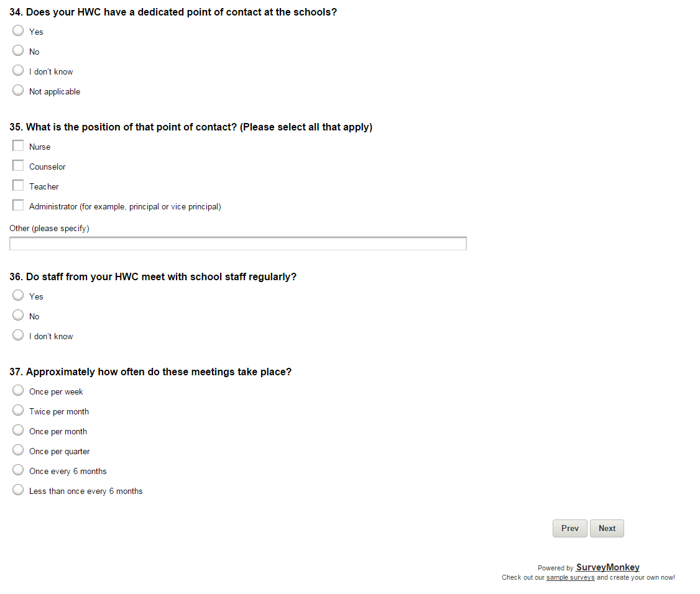Pick Once per quarter frequency
Image resolution: width=700 pixels, height=594 pixels.
[x=18, y=450]
